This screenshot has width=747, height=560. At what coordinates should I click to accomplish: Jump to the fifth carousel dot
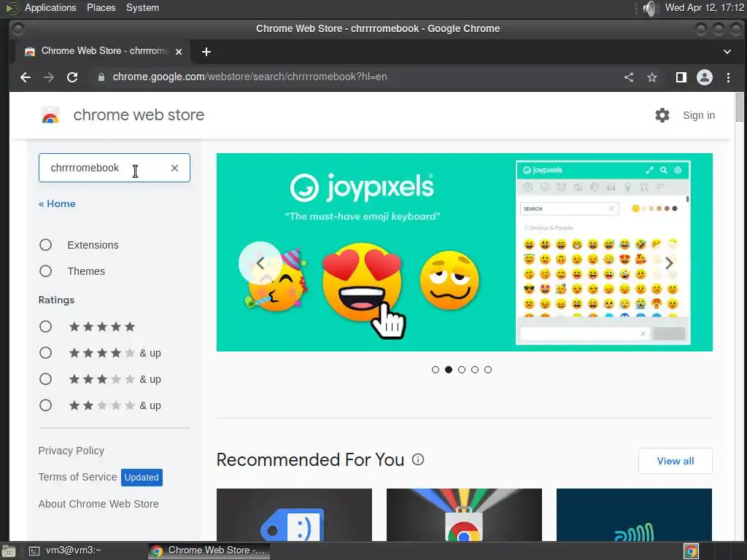click(x=488, y=370)
